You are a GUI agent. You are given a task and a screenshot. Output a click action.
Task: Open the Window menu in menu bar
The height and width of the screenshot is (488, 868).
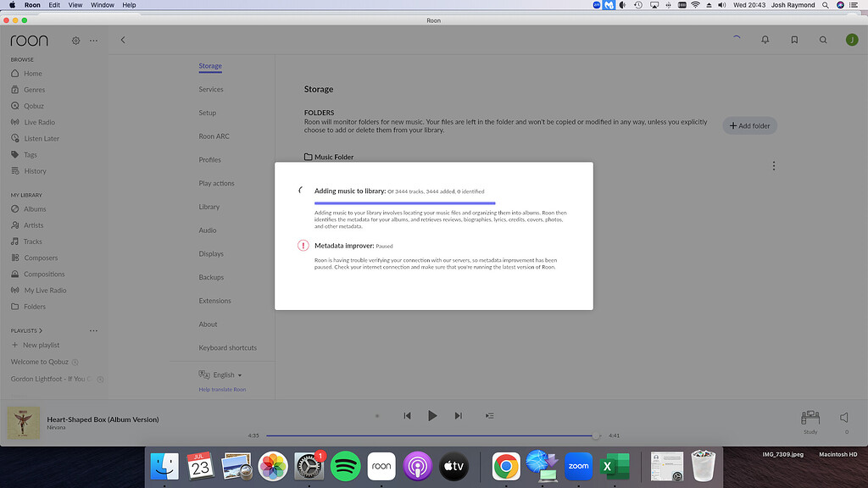[x=102, y=4]
